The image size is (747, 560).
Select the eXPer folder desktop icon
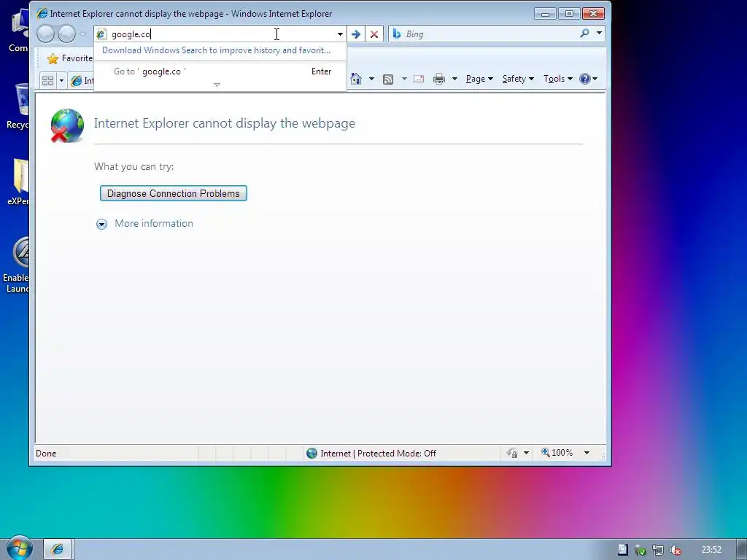point(18,182)
